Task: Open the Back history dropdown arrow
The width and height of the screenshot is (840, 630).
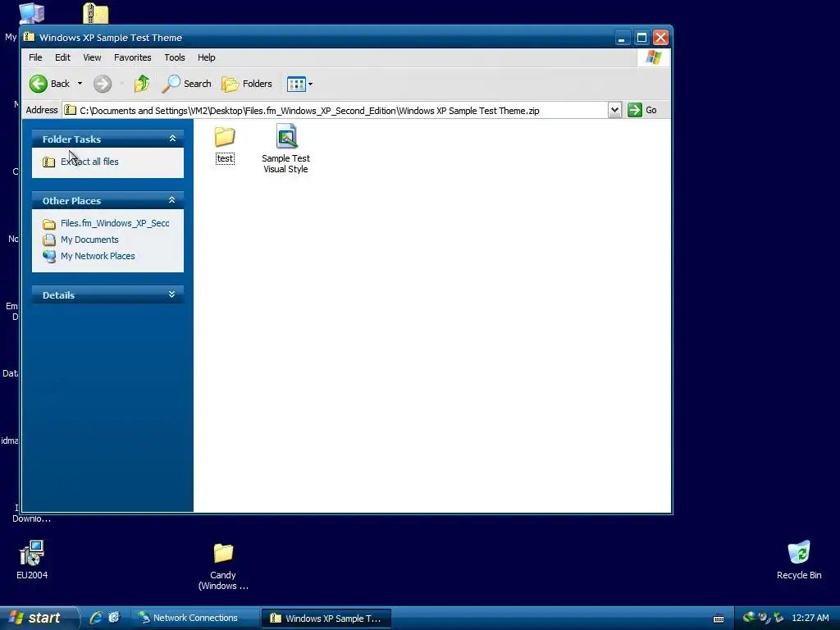Action: 80,84
